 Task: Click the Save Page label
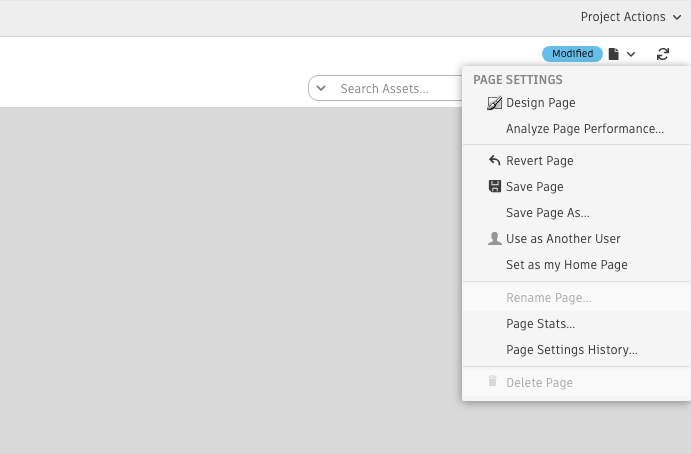click(x=535, y=186)
